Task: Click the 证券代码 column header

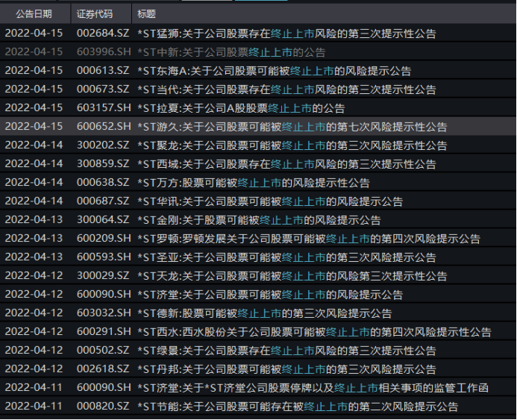Action: pos(95,13)
